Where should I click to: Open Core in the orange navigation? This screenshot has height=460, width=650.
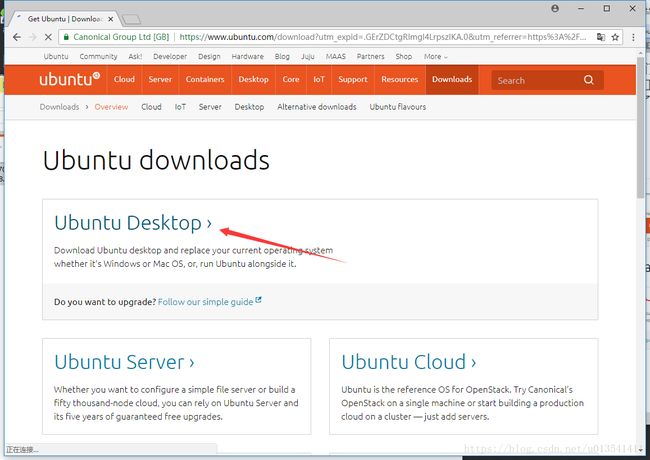[x=291, y=80]
